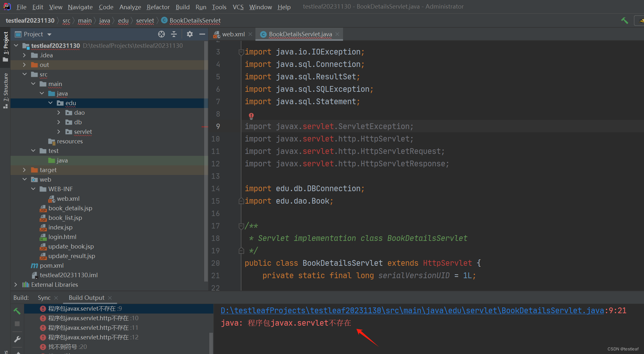Click the collapse all icon in the Project panel
The image size is (644, 354).
[x=174, y=34]
